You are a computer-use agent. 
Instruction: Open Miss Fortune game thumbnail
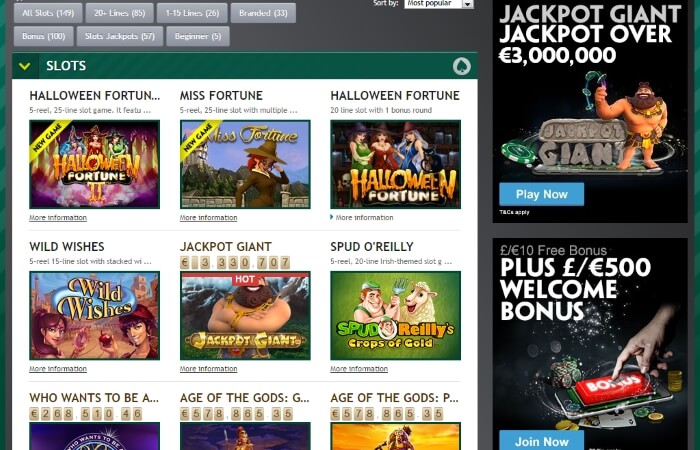click(245, 164)
